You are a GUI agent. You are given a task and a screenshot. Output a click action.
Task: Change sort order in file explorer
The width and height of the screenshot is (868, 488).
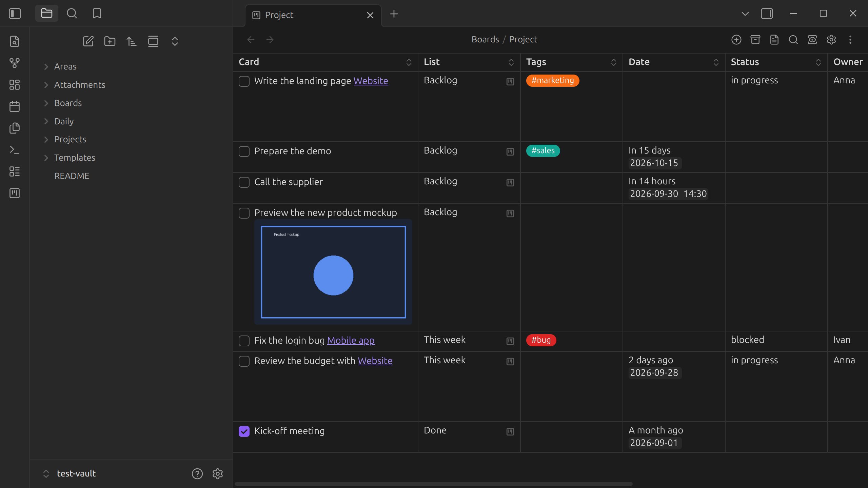[132, 41]
